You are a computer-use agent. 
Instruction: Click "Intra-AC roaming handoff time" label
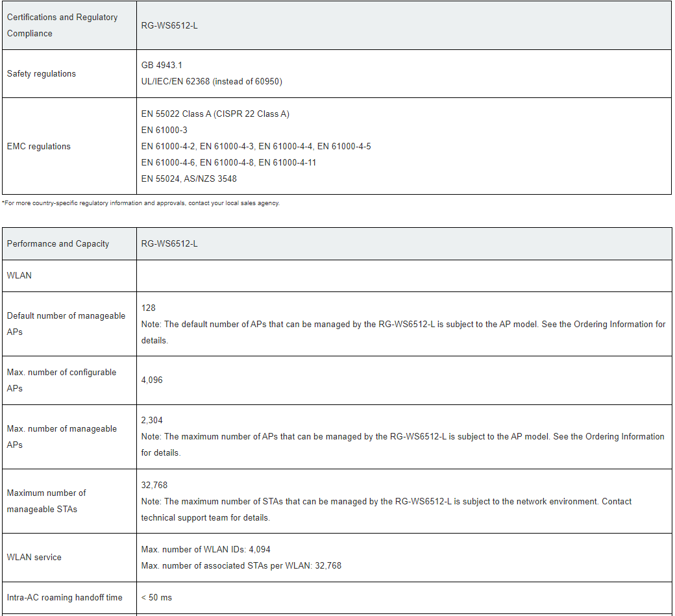click(64, 597)
